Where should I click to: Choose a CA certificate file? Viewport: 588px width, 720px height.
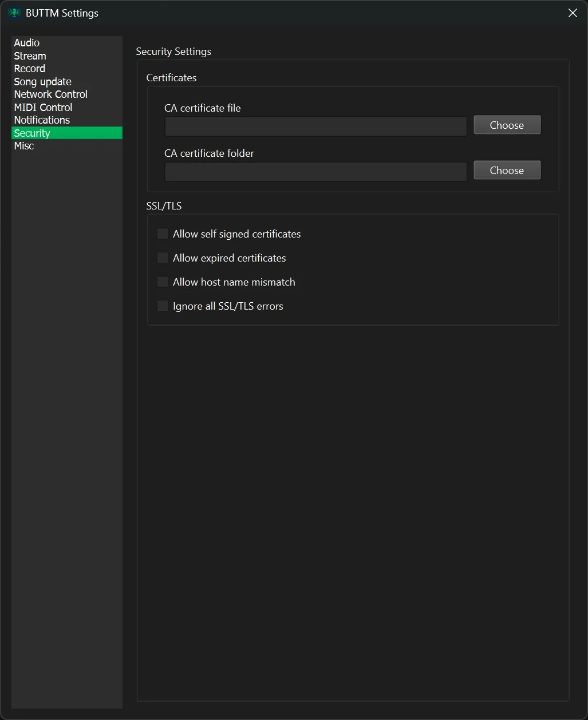pyautogui.click(x=506, y=125)
